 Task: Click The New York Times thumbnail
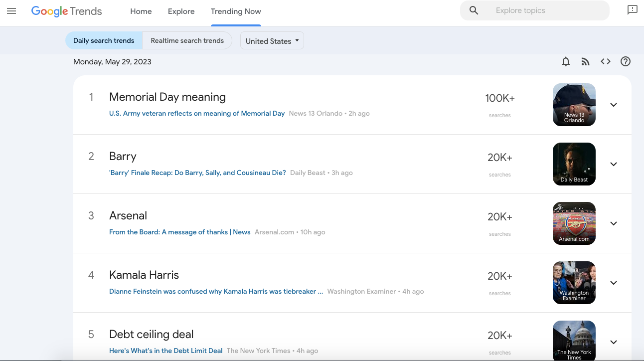(x=574, y=341)
